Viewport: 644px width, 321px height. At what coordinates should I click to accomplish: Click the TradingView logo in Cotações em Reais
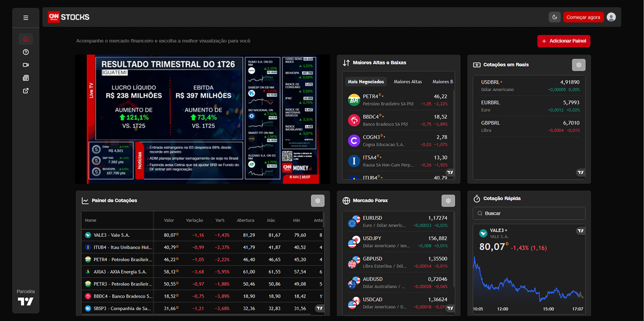[x=581, y=172]
